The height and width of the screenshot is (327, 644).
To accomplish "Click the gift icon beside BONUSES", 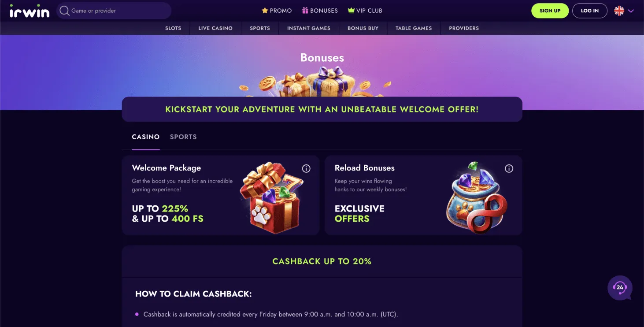I will click(305, 11).
